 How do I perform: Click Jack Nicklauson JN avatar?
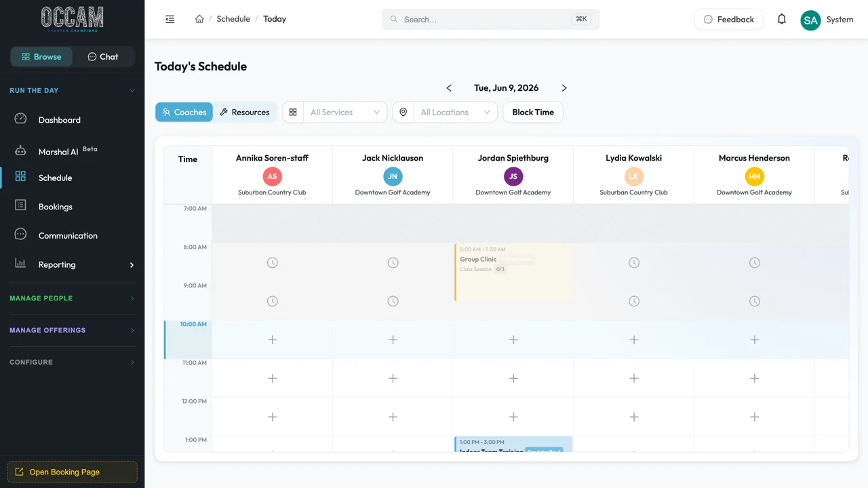[x=393, y=176]
